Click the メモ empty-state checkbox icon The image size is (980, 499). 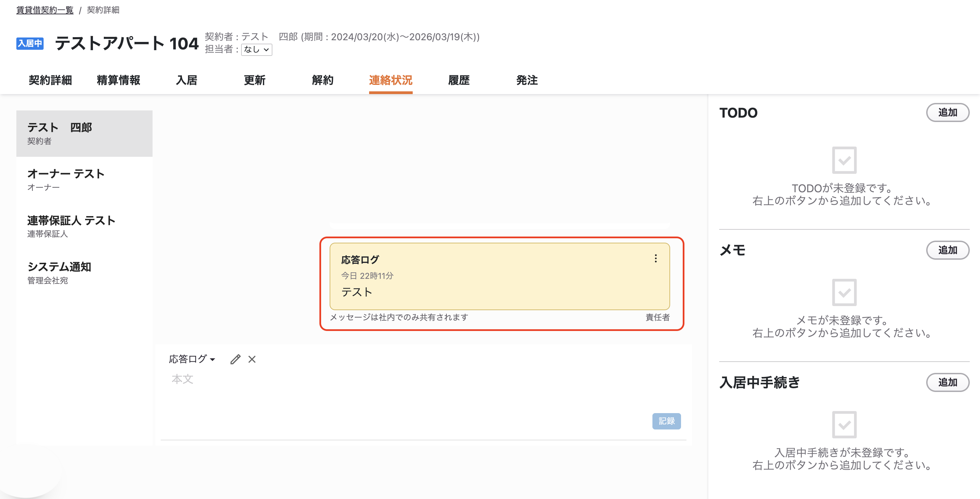pos(844,292)
